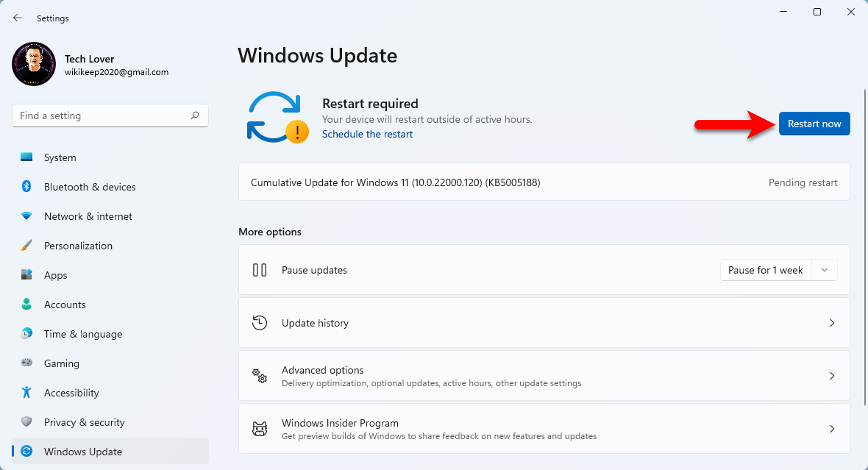Click the Time & language globe icon

(26, 333)
